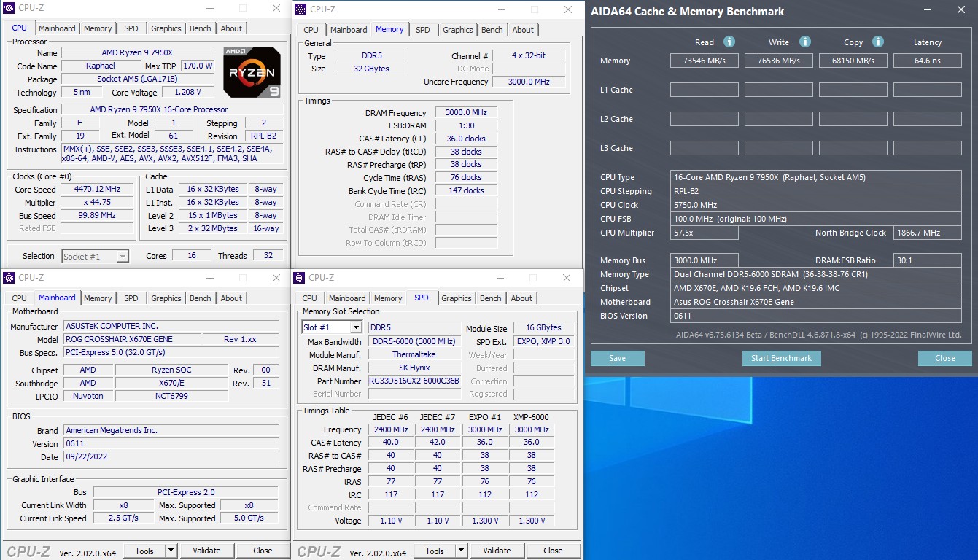
Task: Click Validate in the SPD window
Action: click(497, 551)
